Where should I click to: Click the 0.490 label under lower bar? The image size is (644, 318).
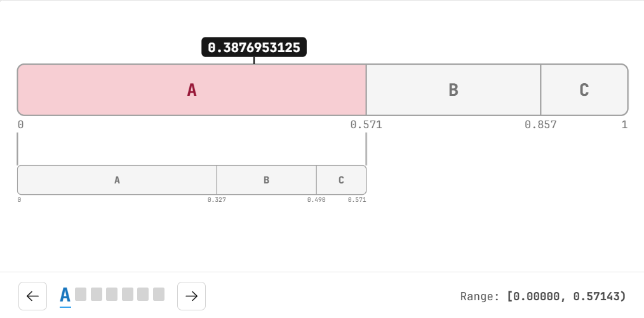[x=316, y=200]
